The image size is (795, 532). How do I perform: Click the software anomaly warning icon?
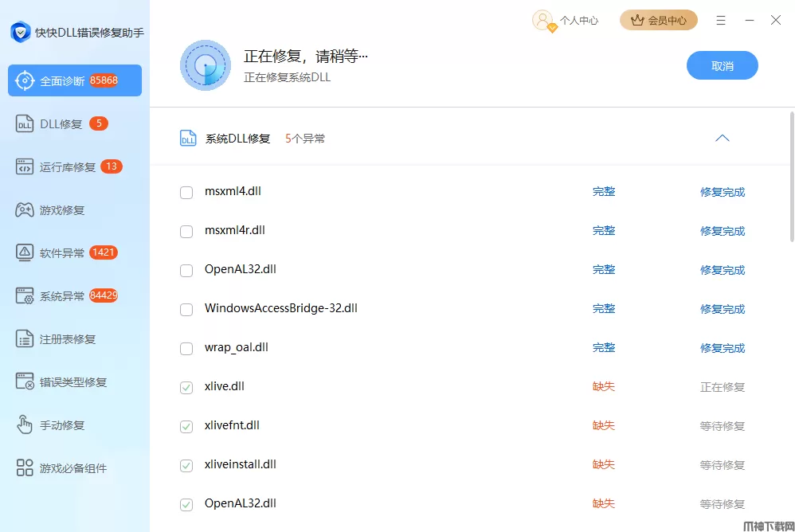(25, 253)
